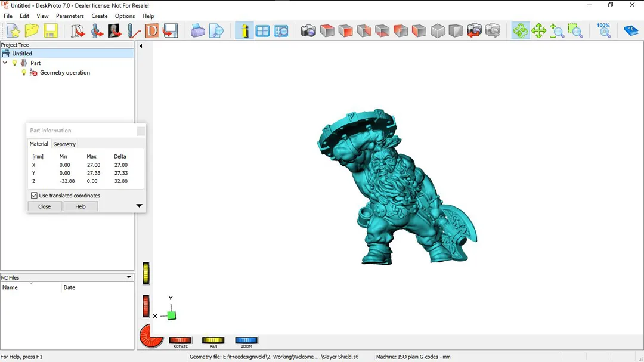Screen dimensions: 644x362
Task: Click the vertical red rotate thumbwheel
Action: pyautogui.click(x=146, y=306)
